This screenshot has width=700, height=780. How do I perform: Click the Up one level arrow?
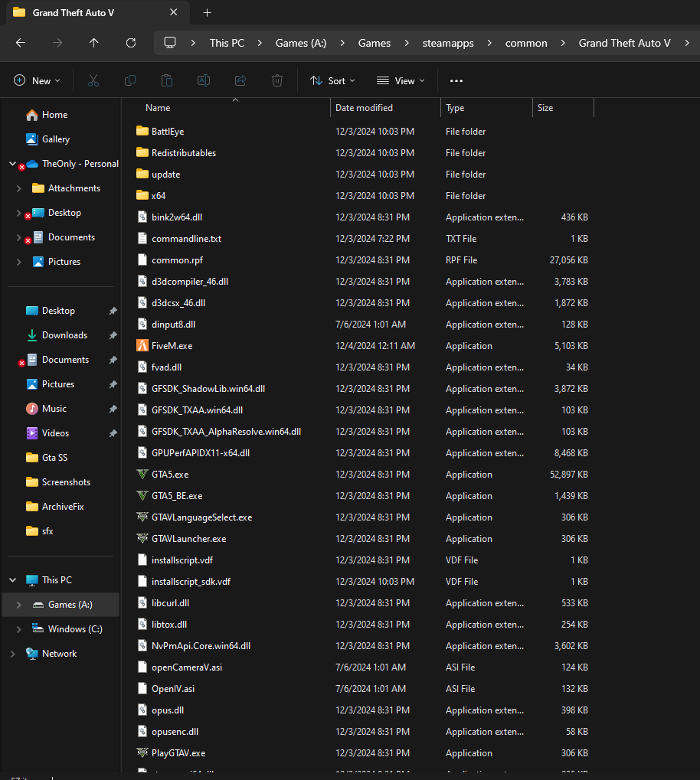click(93, 43)
